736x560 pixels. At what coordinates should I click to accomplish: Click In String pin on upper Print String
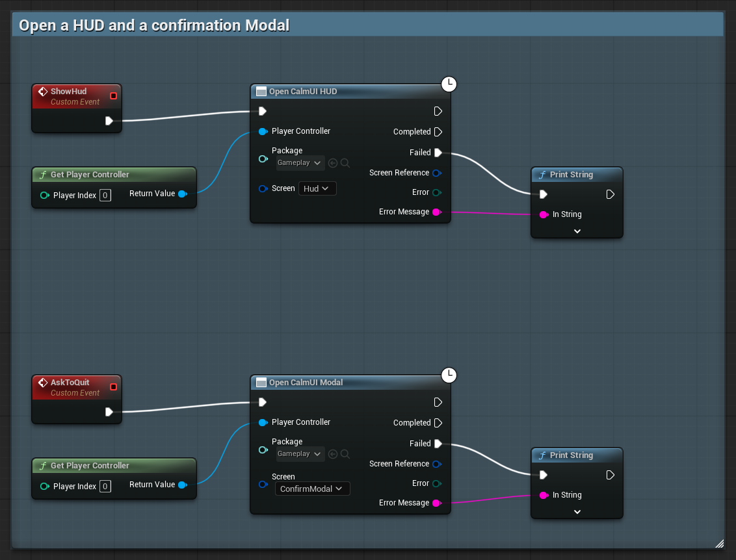pyautogui.click(x=544, y=214)
